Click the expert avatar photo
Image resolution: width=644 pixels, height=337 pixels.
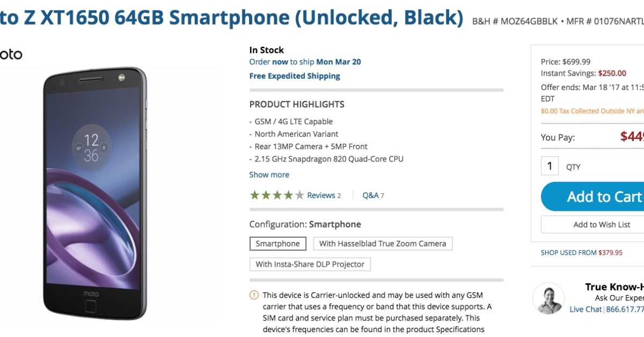click(x=548, y=298)
